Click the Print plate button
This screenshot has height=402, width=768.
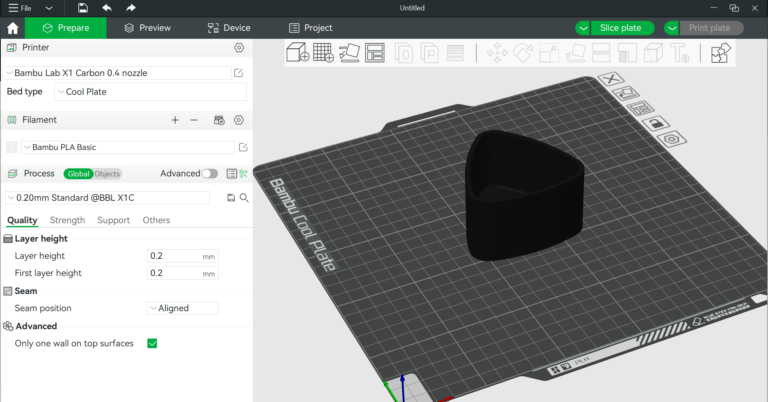tap(710, 28)
